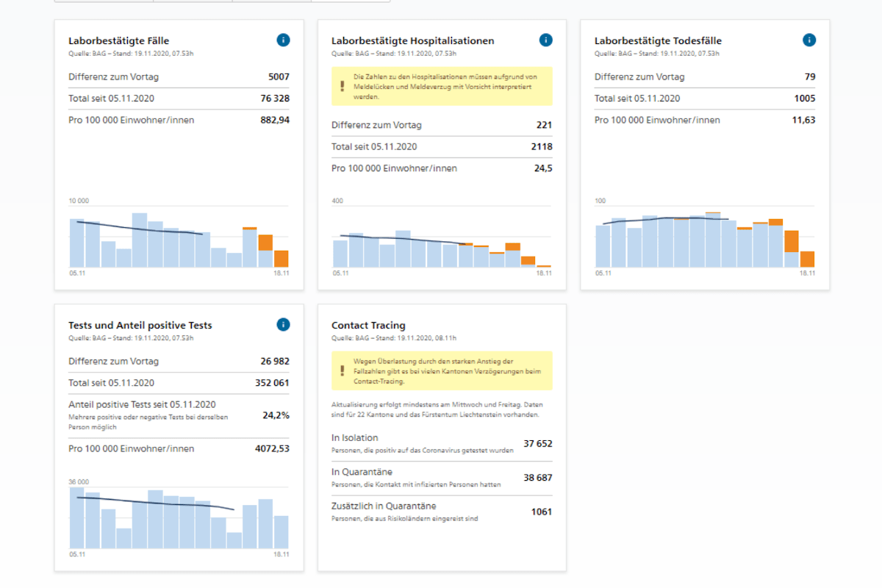Click '05.11' date label under Tests chart
882x588 pixels.
click(76, 555)
